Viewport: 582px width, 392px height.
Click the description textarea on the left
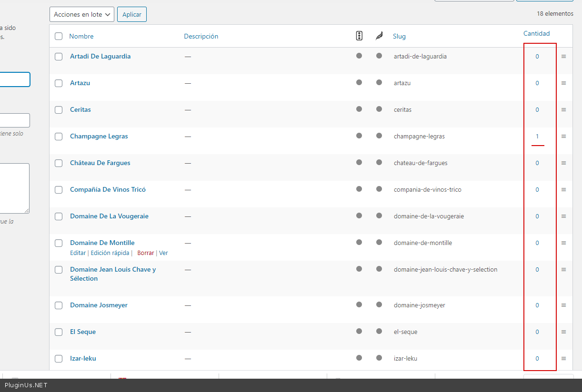click(14, 188)
